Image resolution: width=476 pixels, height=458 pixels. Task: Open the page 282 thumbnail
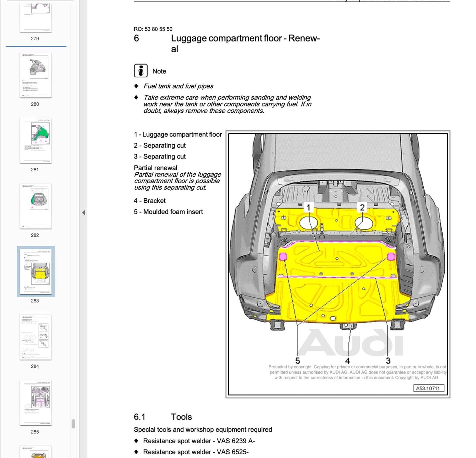click(x=36, y=206)
